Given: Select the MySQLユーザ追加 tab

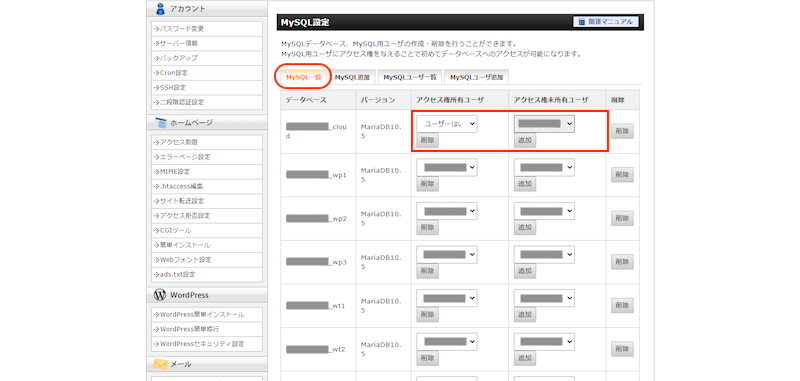Looking at the screenshot, I should coord(477,77).
